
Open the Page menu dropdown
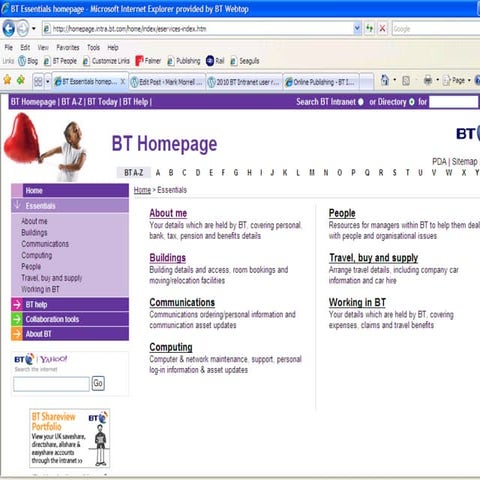click(x=456, y=80)
